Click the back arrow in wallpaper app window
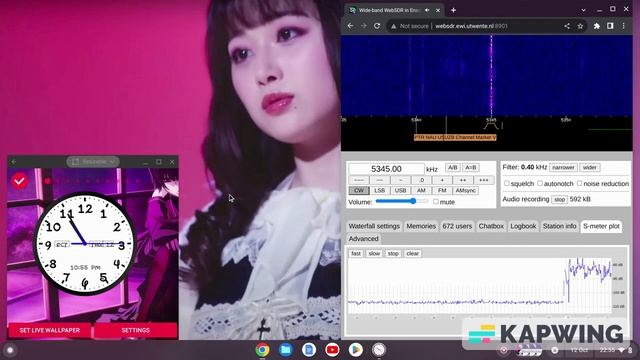640x360 pixels. tap(14, 162)
